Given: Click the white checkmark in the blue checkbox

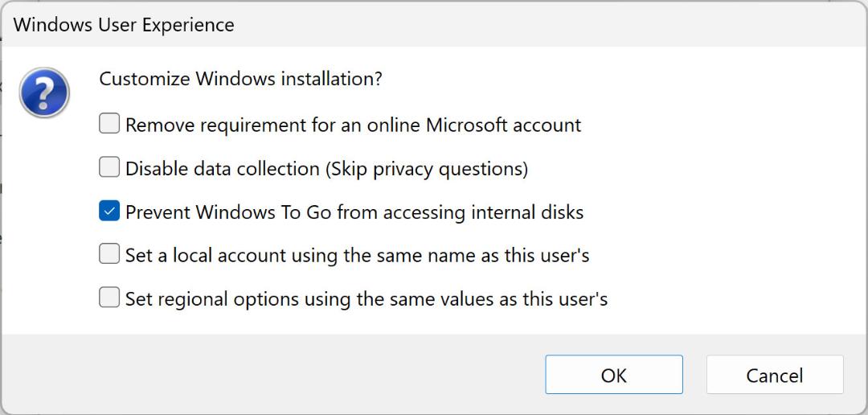Looking at the screenshot, I should coord(109,211).
